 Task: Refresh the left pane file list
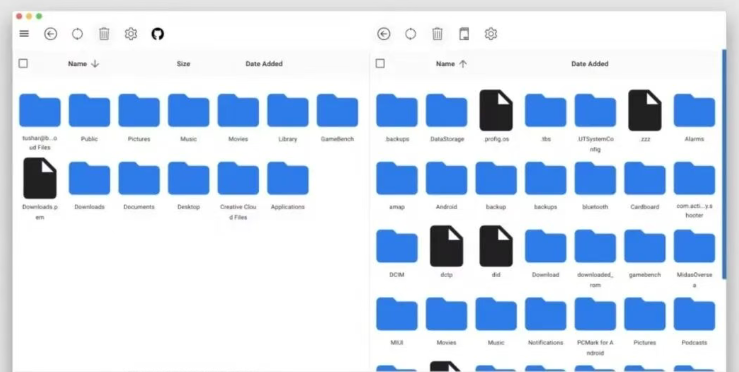click(77, 34)
